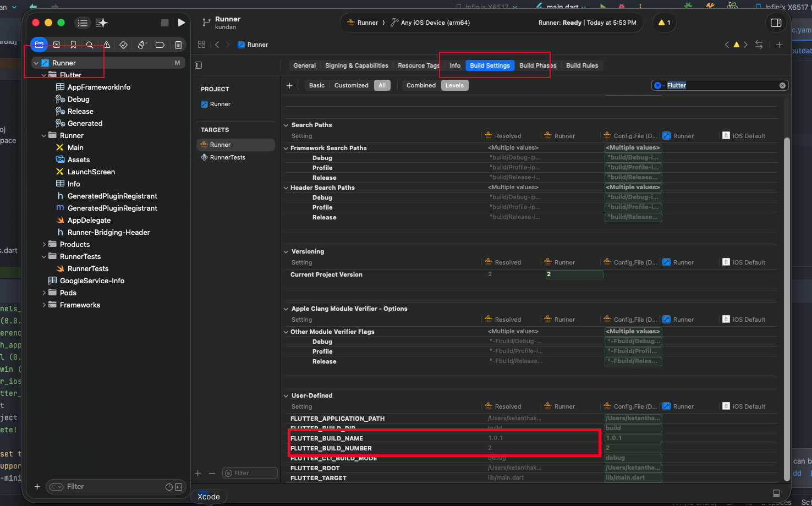Expand the Products folder

click(44, 244)
